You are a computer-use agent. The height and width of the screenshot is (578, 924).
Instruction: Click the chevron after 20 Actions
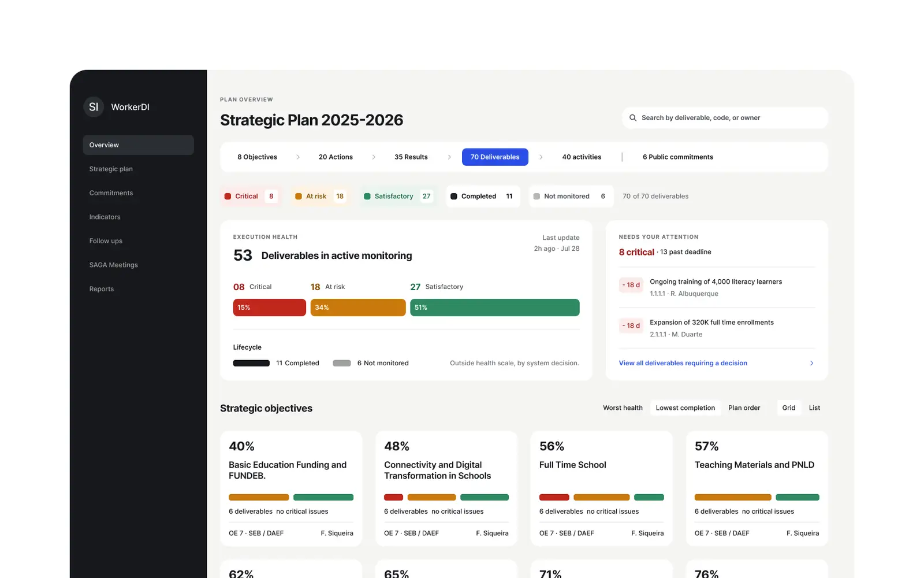tap(374, 157)
